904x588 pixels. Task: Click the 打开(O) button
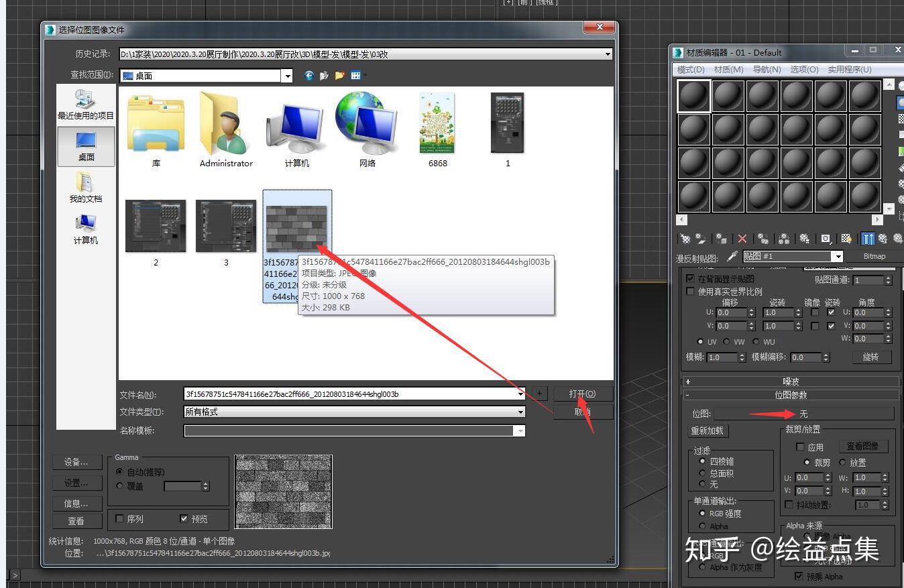(x=582, y=394)
